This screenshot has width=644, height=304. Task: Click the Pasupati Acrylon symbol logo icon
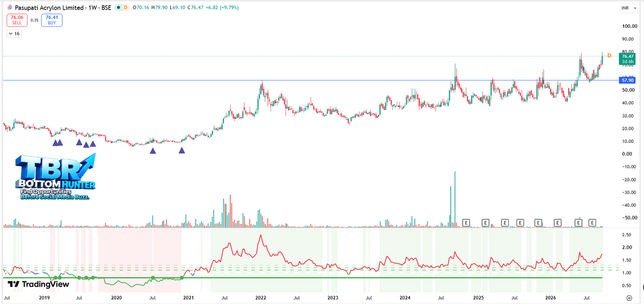click(x=9, y=8)
